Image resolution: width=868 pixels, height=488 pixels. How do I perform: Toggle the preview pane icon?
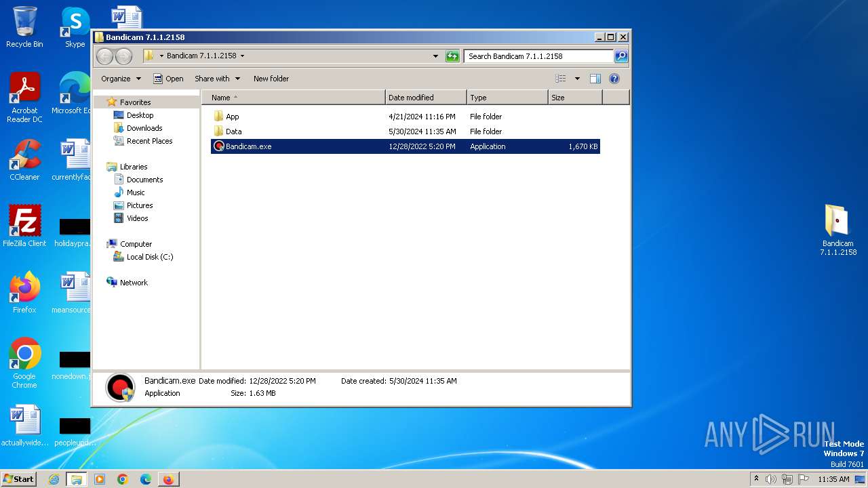pyautogui.click(x=595, y=79)
